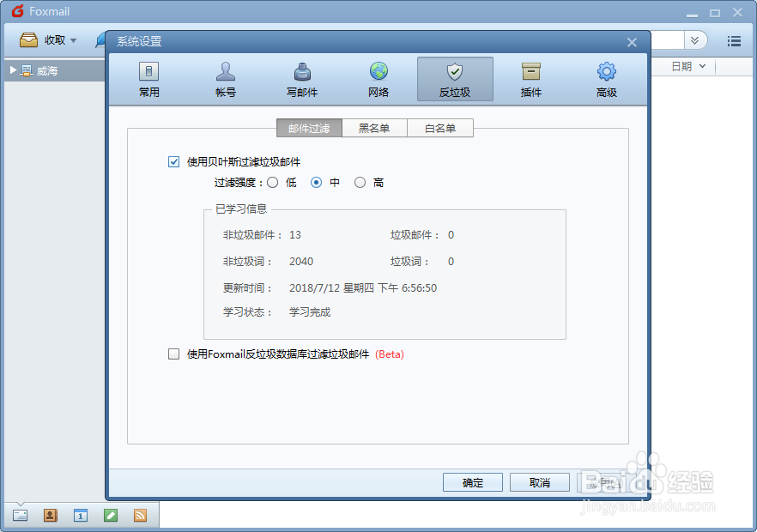This screenshot has width=757, height=532.
Task: Open the 写邮件 compose settings section
Action: pyautogui.click(x=302, y=79)
